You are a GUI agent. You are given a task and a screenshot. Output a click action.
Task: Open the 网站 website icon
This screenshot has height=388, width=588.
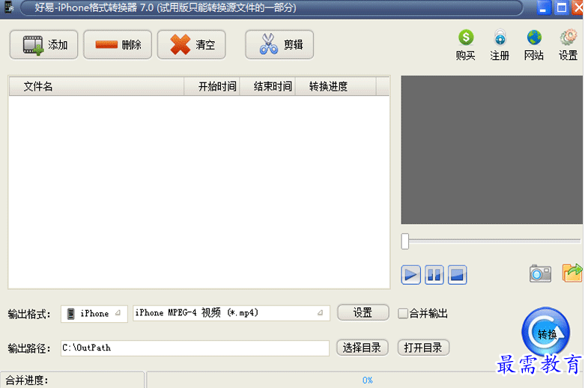(533, 45)
